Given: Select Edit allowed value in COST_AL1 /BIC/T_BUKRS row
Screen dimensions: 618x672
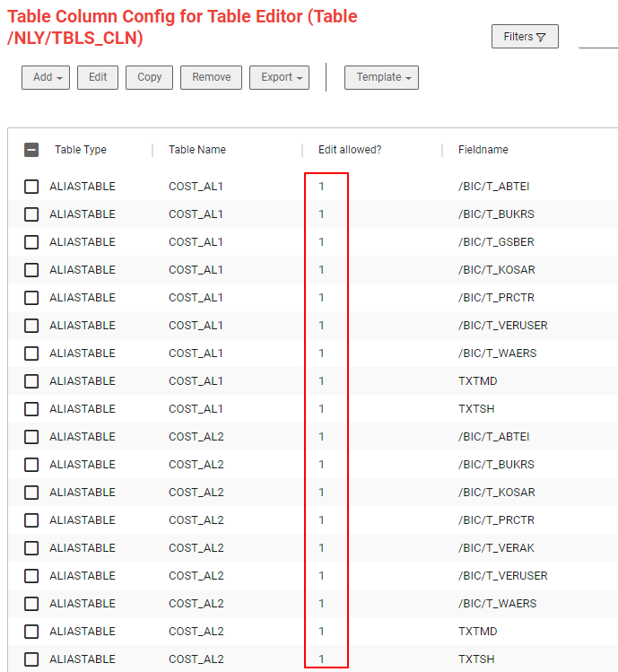Looking at the screenshot, I should pos(321,214).
